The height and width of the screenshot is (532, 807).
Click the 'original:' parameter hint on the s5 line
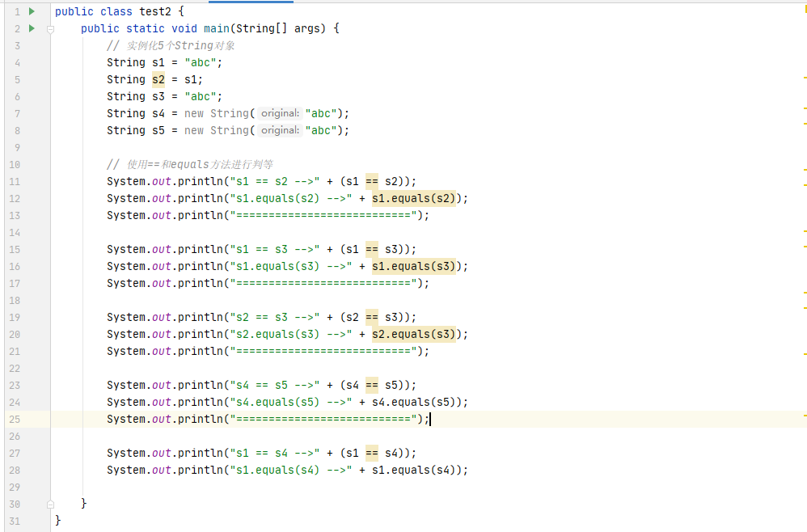[280, 130]
